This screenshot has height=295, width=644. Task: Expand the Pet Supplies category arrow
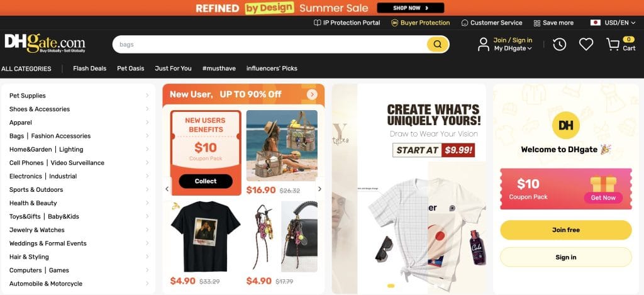147,96
